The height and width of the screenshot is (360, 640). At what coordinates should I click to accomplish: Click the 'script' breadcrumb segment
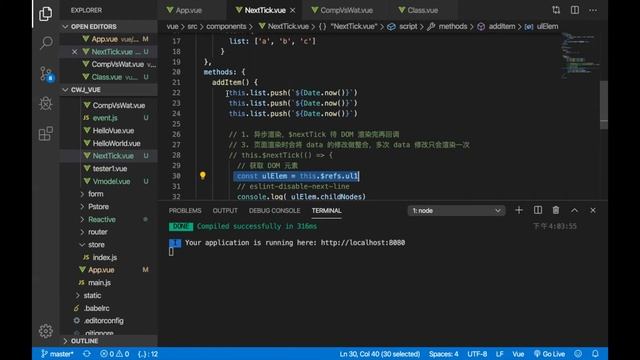[408, 27]
